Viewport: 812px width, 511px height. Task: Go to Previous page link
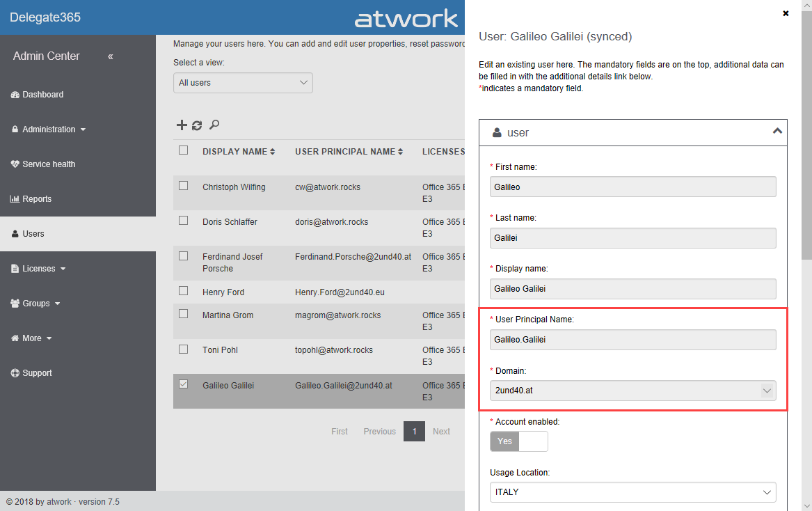[380, 431]
